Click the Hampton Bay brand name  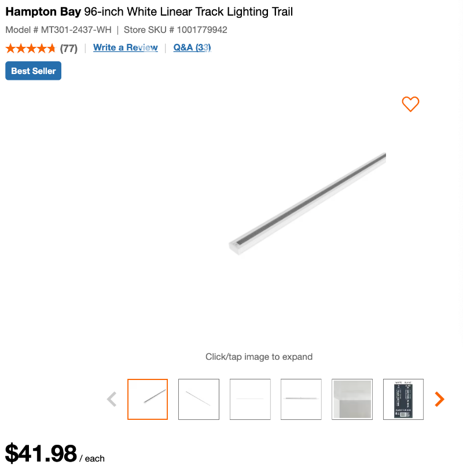click(x=43, y=12)
